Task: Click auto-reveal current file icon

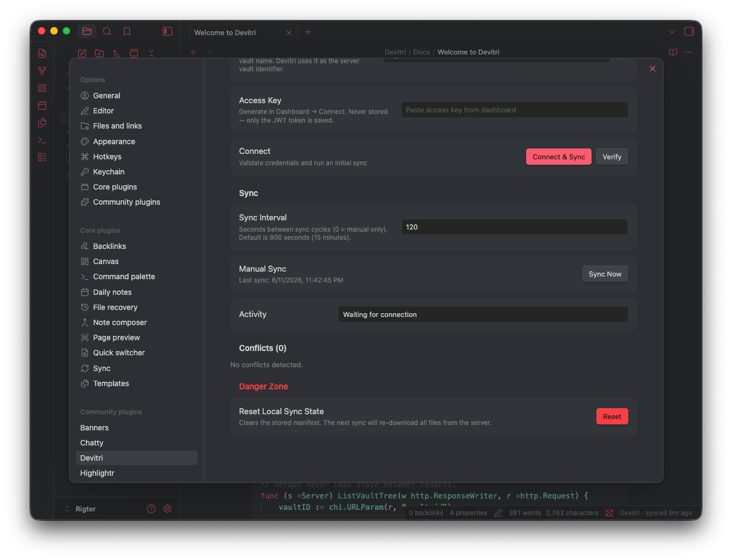Action: pos(134,53)
